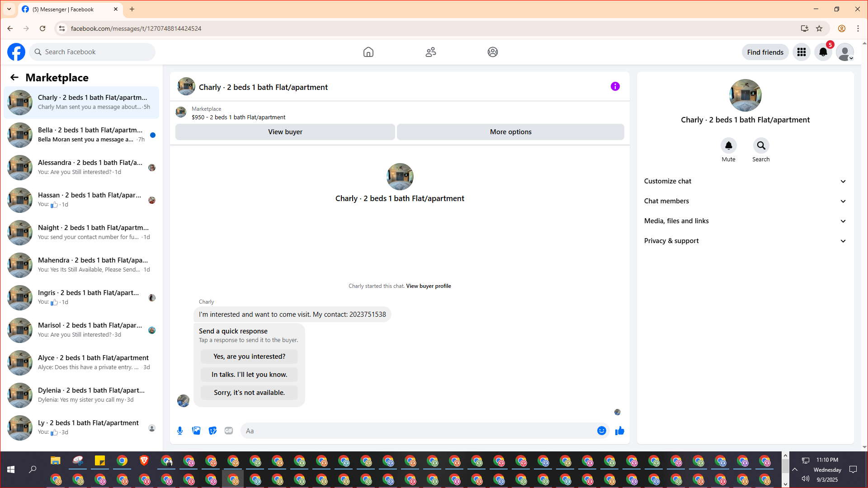The height and width of the screenshot is (488, 868).
Task: Open the Facebook menu grid icon
Action: (x=802, y=52)
